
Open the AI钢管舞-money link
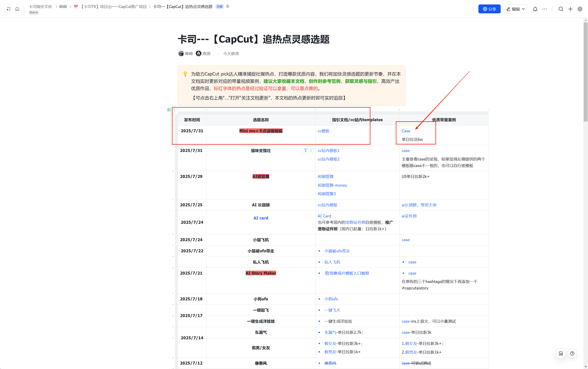pyautogui.click(x=332, y=185)
